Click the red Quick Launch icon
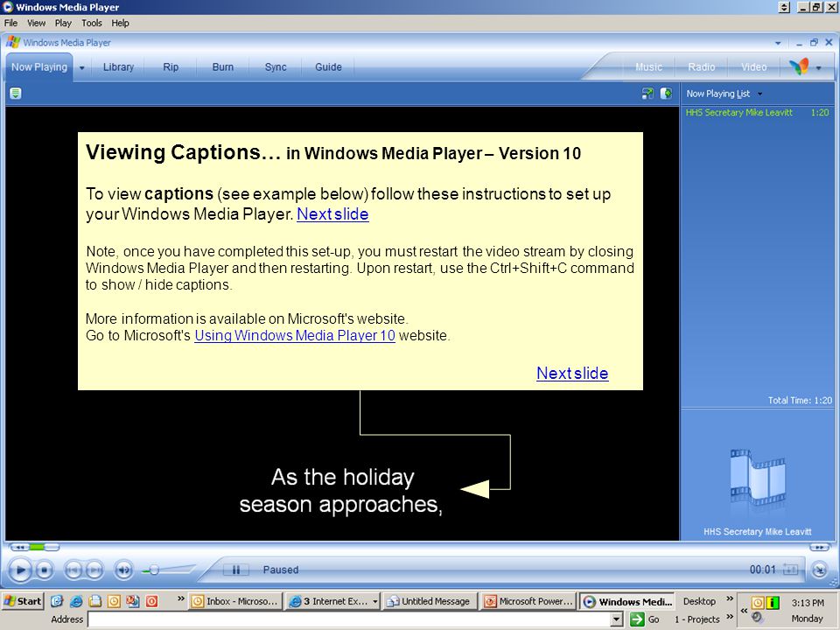 pos(151,602)
